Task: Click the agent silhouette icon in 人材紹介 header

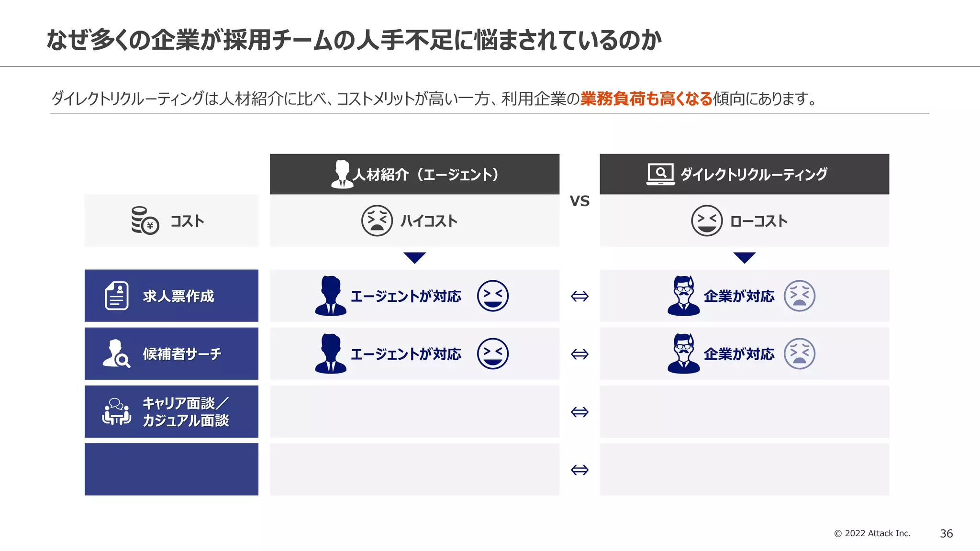Action: (342, 174)
